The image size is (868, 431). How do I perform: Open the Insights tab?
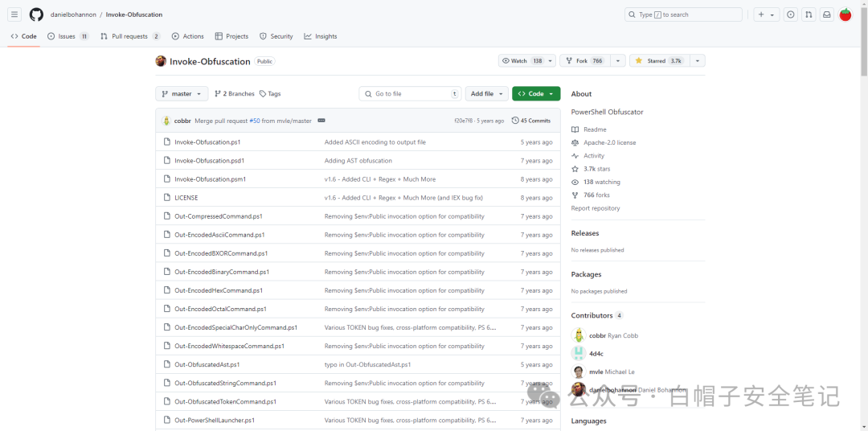click(x=321, y=36)
